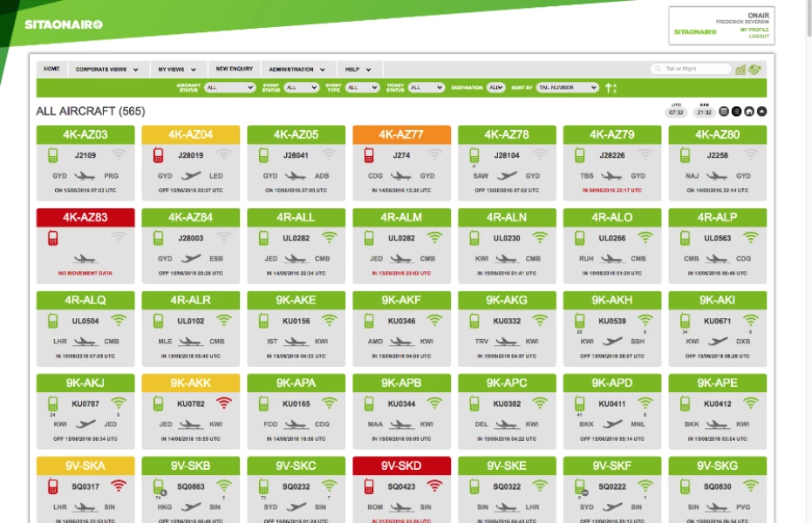Click the round up-arrow collapse icon
Viewport: 812px width, 523px height.
(761, 112)
